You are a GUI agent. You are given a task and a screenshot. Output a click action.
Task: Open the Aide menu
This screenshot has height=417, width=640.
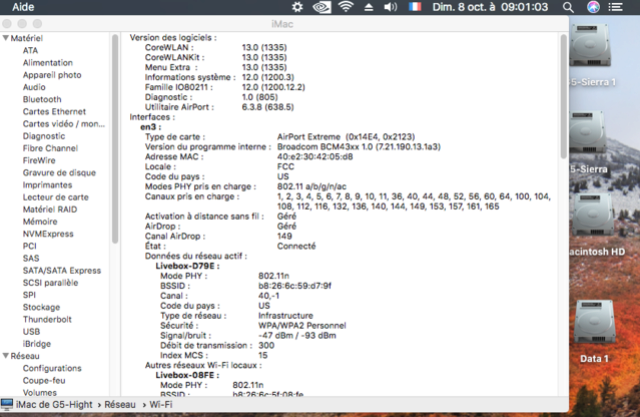coord(23,7)
